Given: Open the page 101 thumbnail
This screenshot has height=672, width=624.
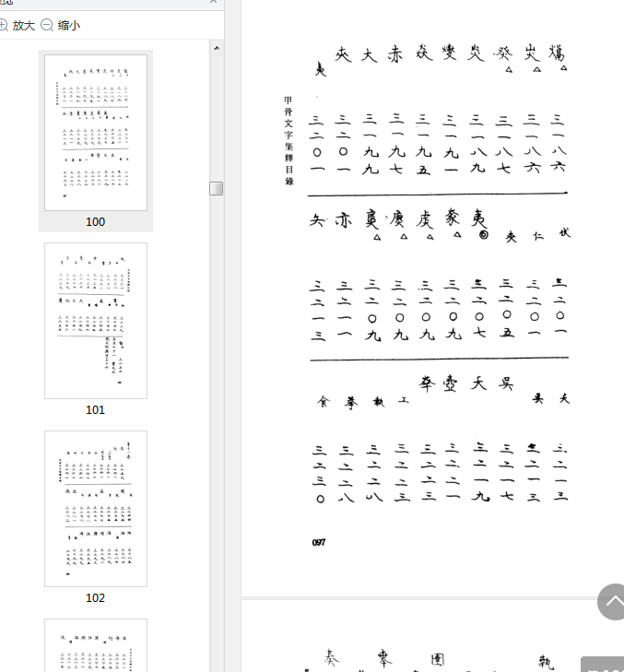Looking at the screenshot, I should pyautogui.click(x=96, y=321).
